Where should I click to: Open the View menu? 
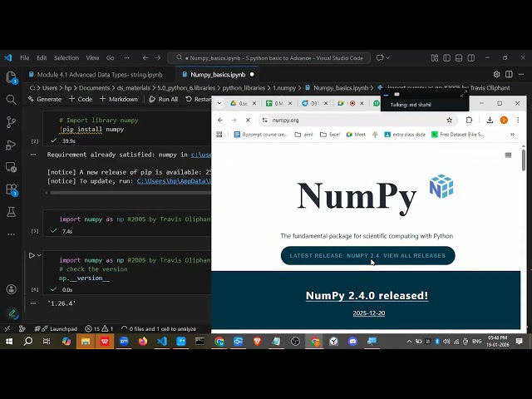click(x=92, y=58)
